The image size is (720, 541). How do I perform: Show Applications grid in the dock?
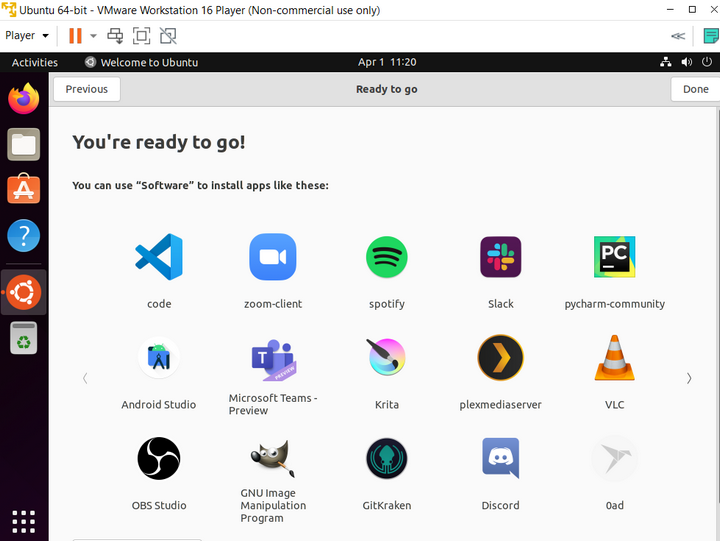point(24,522)
